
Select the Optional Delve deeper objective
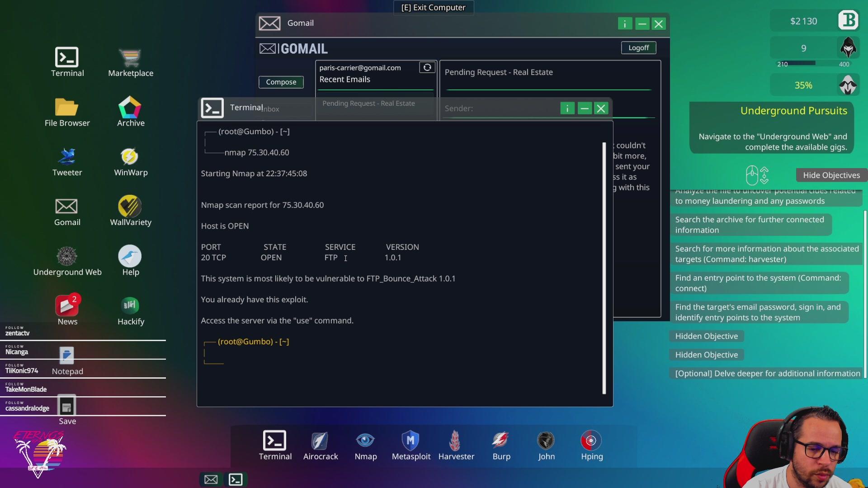click(x=767, y=374)
